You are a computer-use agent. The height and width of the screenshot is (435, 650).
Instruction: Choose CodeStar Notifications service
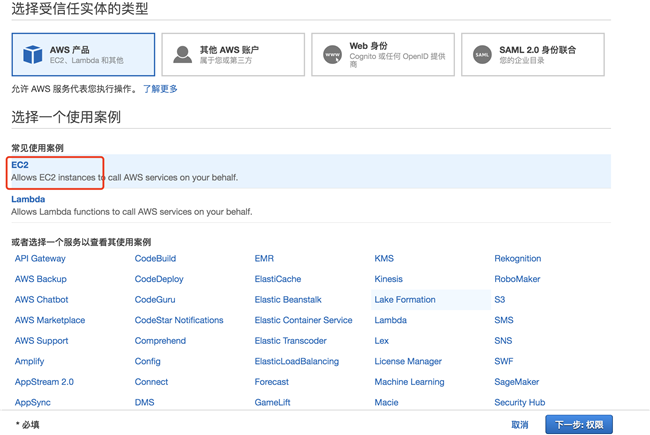179,320
